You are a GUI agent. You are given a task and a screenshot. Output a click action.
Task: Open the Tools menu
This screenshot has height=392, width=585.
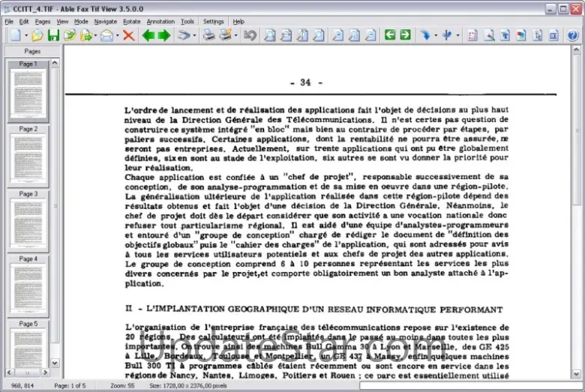tap(187, 22)
